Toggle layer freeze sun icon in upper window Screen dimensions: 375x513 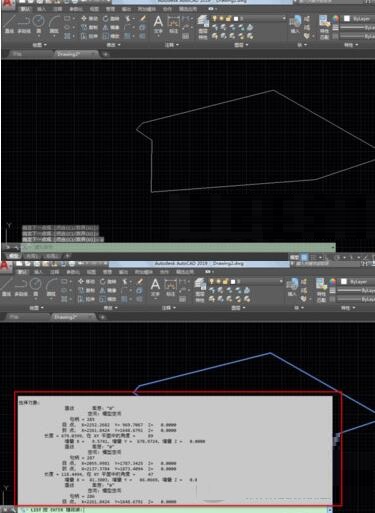tap(221, 19)
